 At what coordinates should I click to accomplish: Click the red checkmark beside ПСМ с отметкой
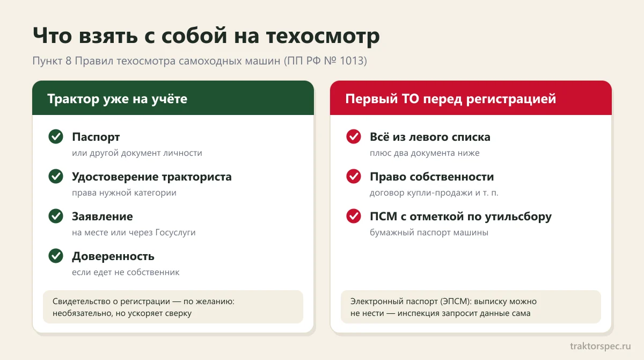tap(354, 216)
